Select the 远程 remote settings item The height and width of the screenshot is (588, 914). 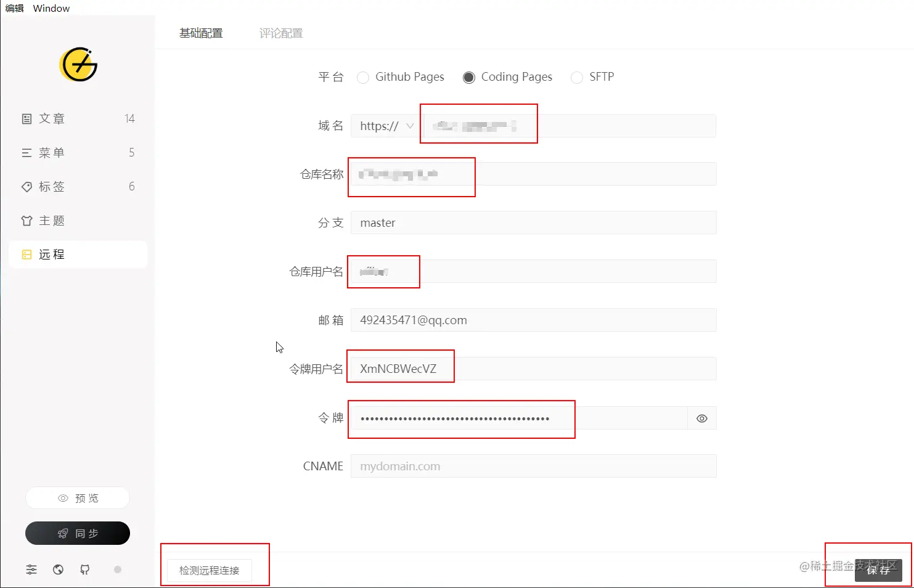point(78,255)
